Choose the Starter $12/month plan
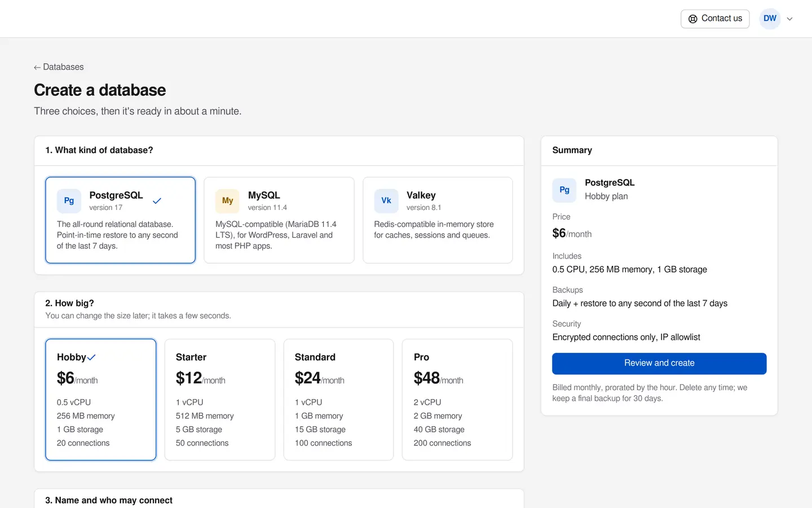Viewport: 812px width, 508px height. tap(220, 400)
